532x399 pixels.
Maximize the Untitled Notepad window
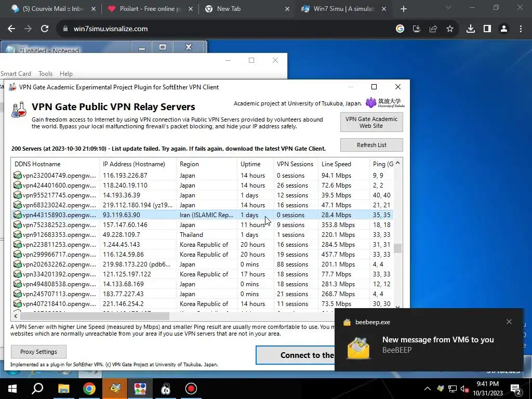pos(163,47)
